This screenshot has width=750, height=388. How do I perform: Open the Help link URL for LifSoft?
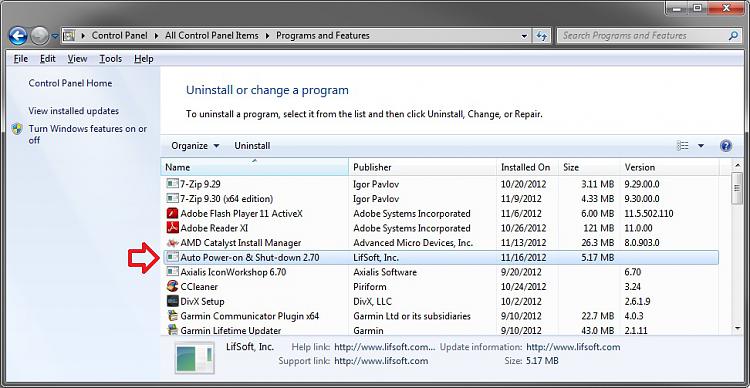(385, 347)
